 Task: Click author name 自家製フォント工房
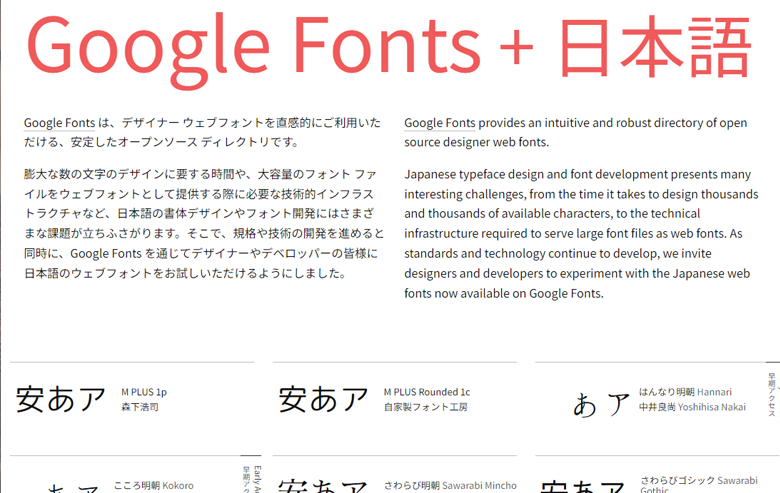[425, 407]
